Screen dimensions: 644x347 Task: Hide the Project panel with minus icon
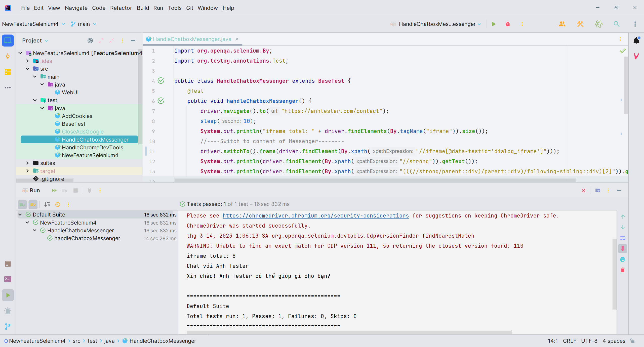tap(133, 40)
